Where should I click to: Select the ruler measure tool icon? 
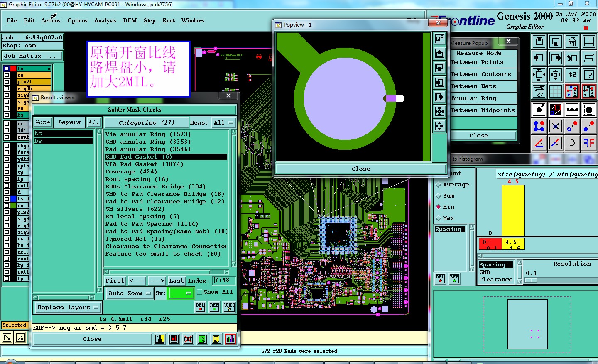572,110
